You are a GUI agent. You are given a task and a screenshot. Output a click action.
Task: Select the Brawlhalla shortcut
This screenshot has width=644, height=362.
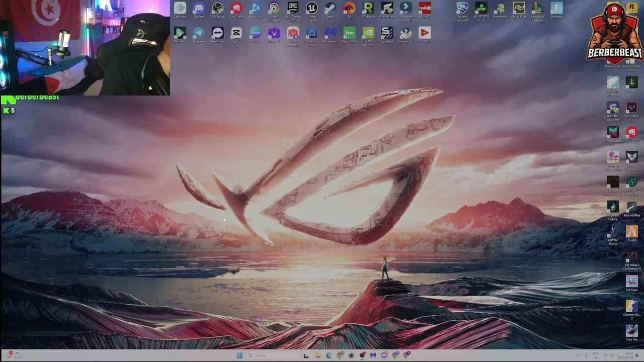[x=500, y=10]
